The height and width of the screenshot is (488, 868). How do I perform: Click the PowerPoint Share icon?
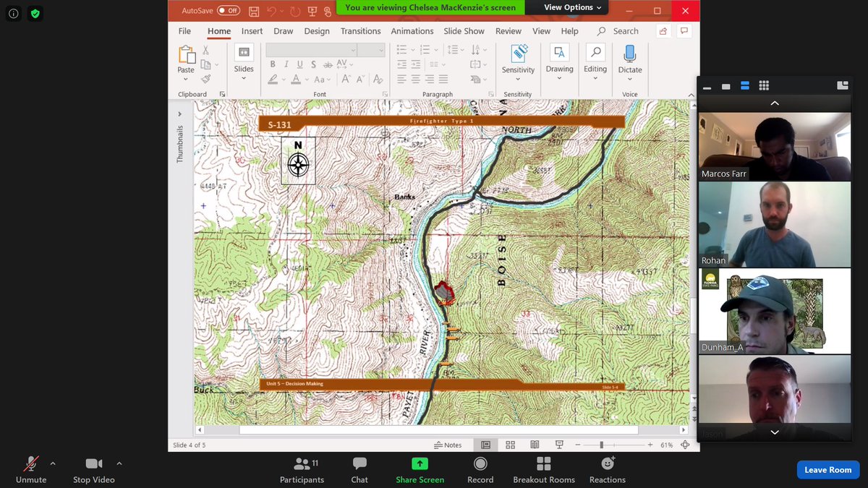pos(663,31)
